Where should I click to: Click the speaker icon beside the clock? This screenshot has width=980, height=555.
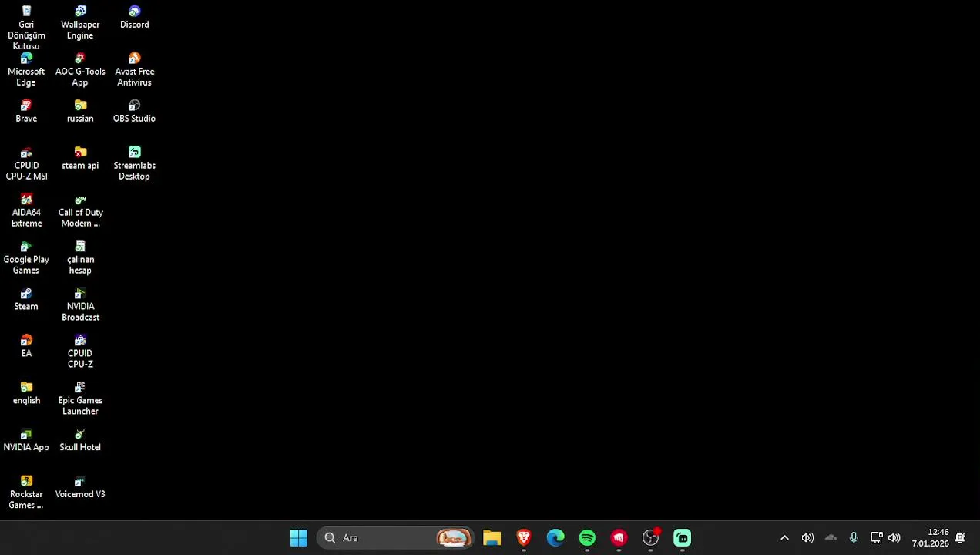pyautogui.click(x=894, y=538)
